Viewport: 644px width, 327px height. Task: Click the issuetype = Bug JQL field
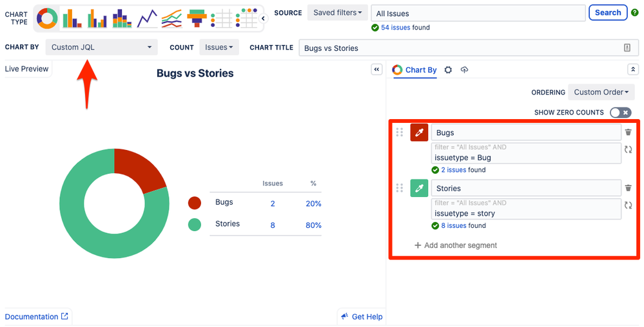[526, 153]
